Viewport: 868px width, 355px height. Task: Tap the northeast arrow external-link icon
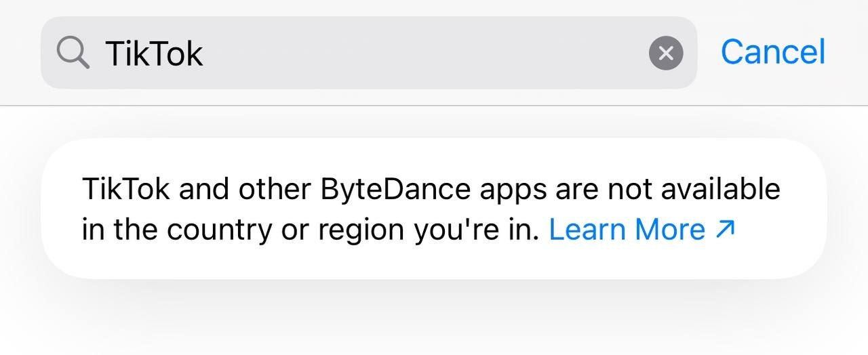(x=725, y=230)
